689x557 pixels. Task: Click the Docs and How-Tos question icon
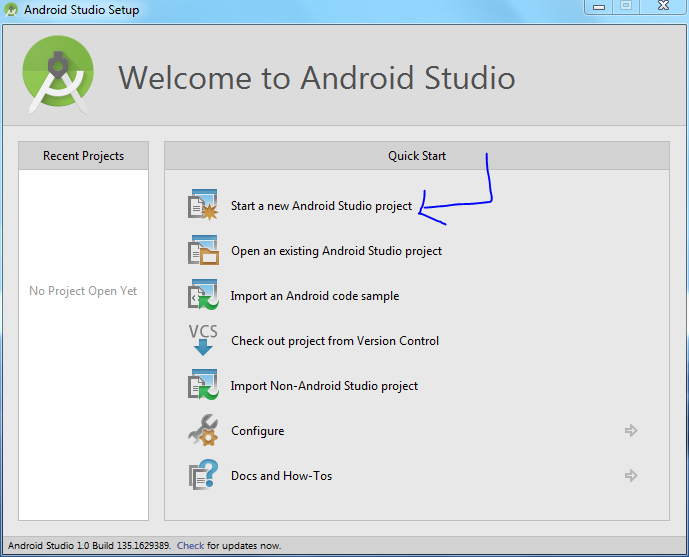pos(203,475)
